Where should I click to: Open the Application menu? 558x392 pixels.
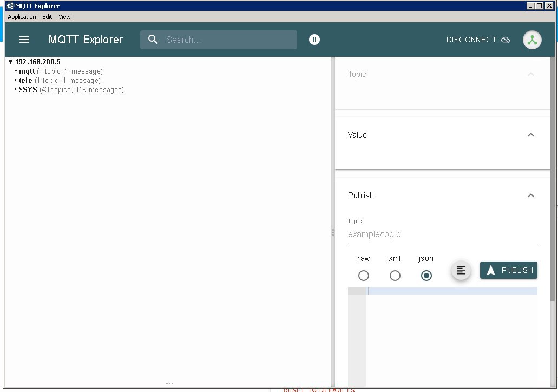[22, 17]
